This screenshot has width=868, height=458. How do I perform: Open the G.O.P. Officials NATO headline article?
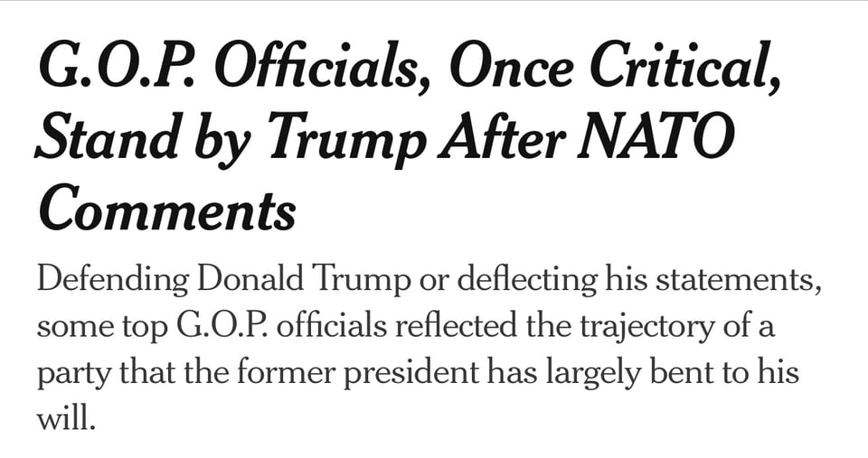coord(407,136)
